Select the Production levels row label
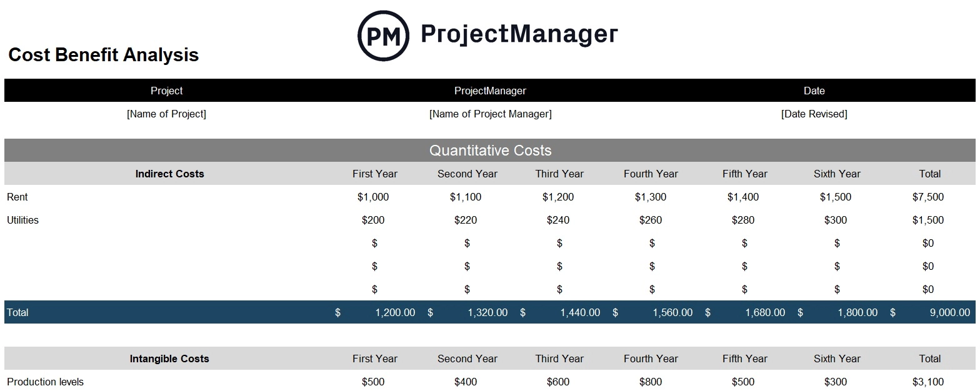This screenshot has height=391, width=980. tap(45, 382)
